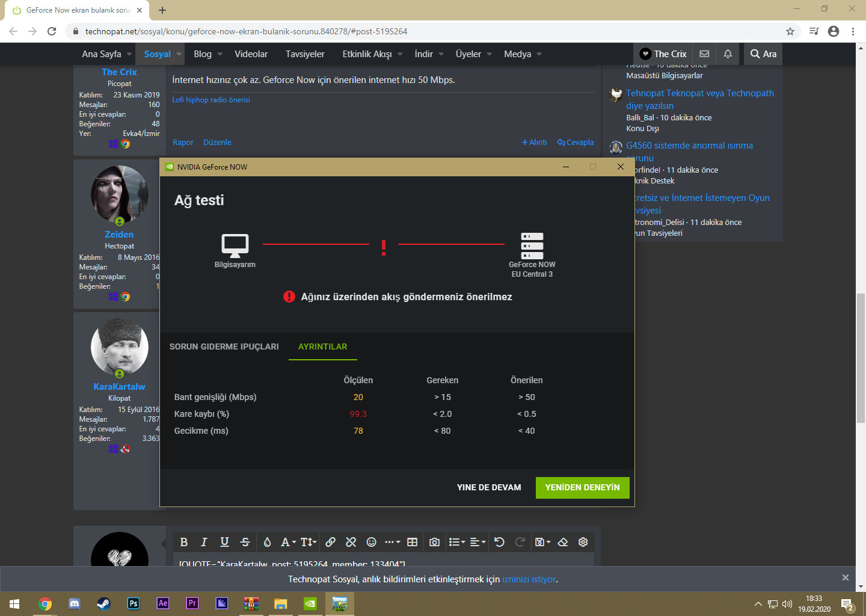
Task: Open the save draft dropdown
Action: point(542,542)
